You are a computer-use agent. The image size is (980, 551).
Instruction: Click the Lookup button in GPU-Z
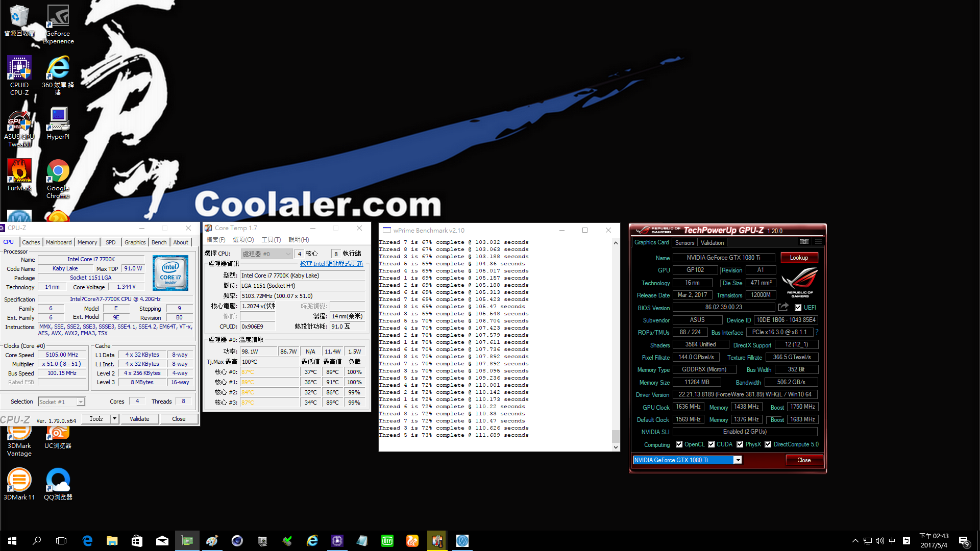[x=799, y=258]
